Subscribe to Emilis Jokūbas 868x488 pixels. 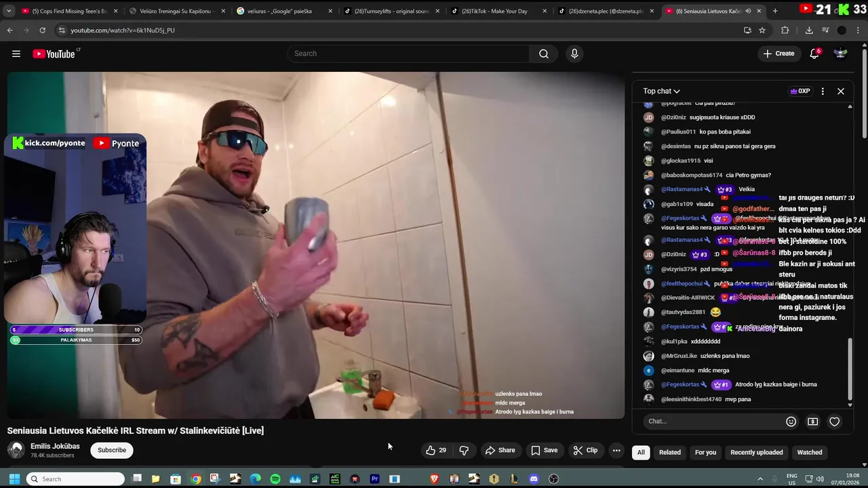coord(112,450)
